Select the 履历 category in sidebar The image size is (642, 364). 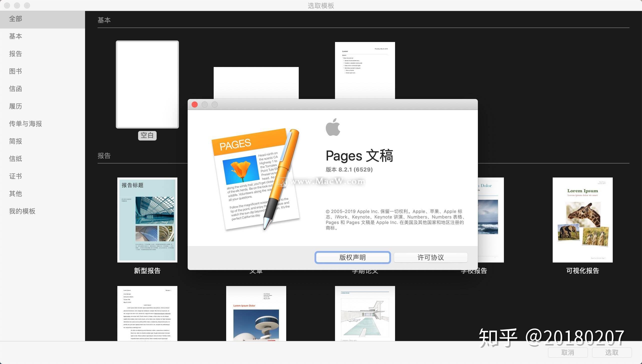[15, 106]
